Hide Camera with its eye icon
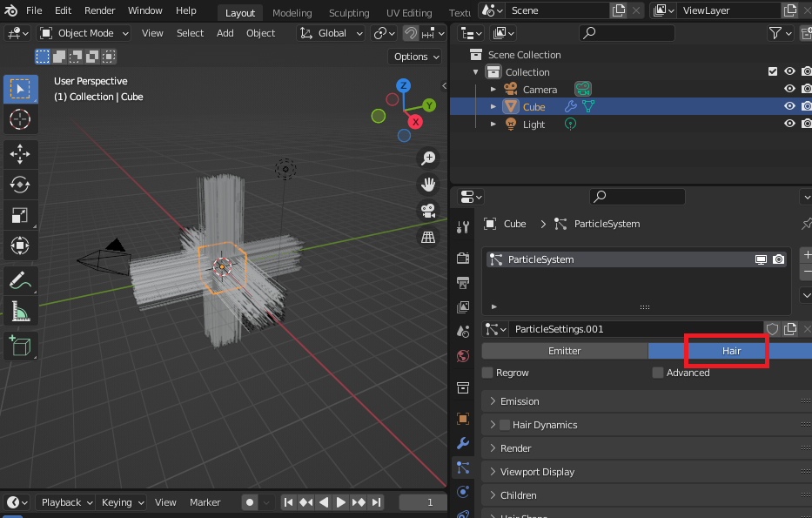Screen dimensions: 812x518 click(x=789, y=89)
